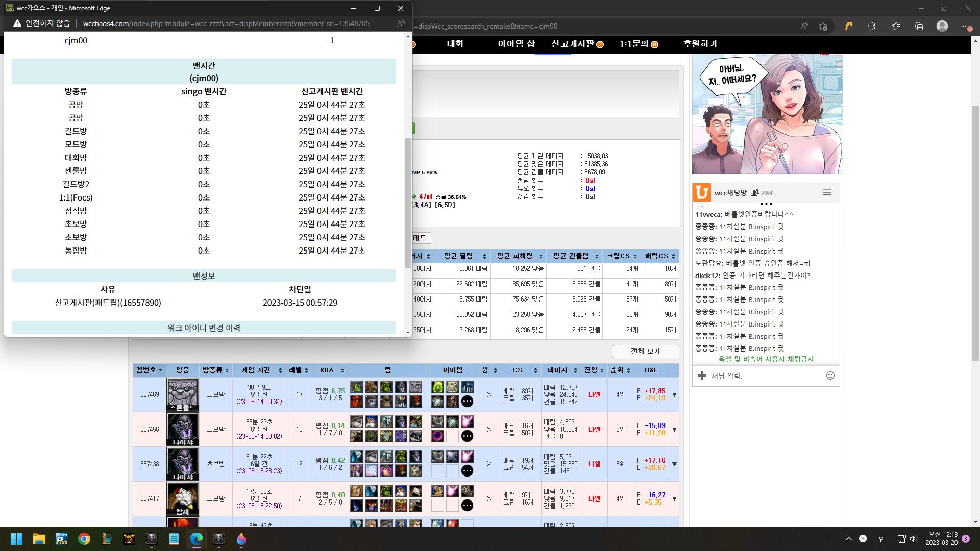Viewport: 980px width, 551px height.
Task: Click the 랜덤 횟수 0회 link
Action: point(590,180)
